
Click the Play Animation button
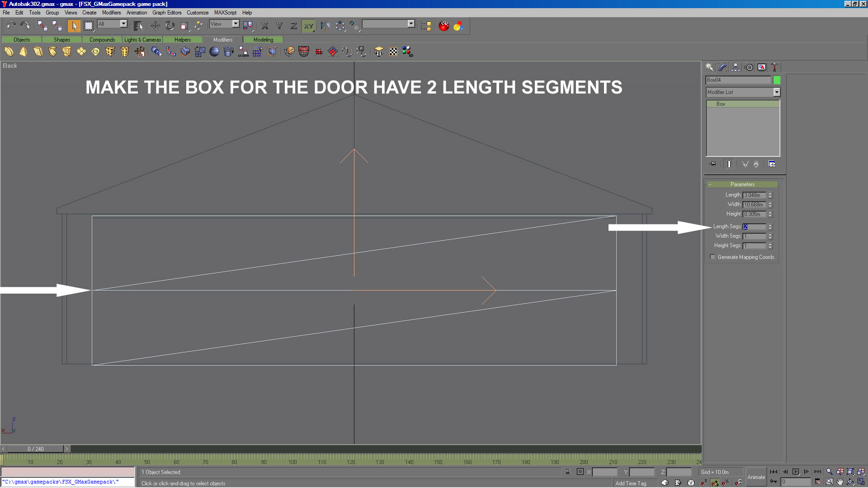tap(796, 472)
